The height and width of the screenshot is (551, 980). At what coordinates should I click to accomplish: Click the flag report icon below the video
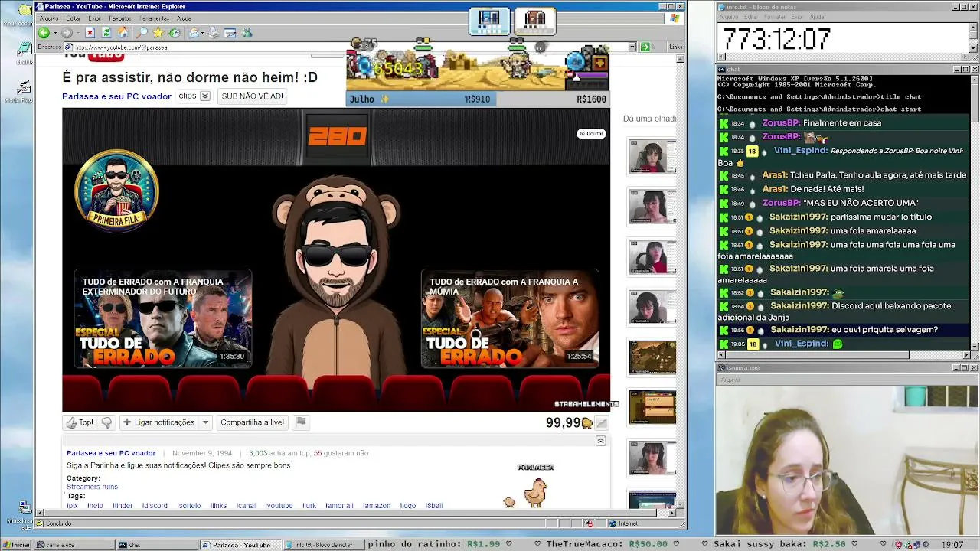pyautogui.click(x=301, y=422)
